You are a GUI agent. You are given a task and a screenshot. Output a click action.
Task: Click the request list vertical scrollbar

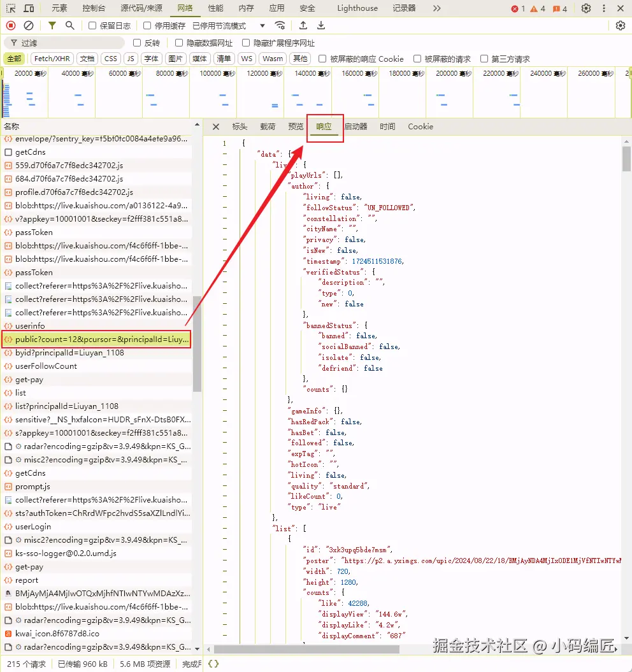[x=197, y=344]
